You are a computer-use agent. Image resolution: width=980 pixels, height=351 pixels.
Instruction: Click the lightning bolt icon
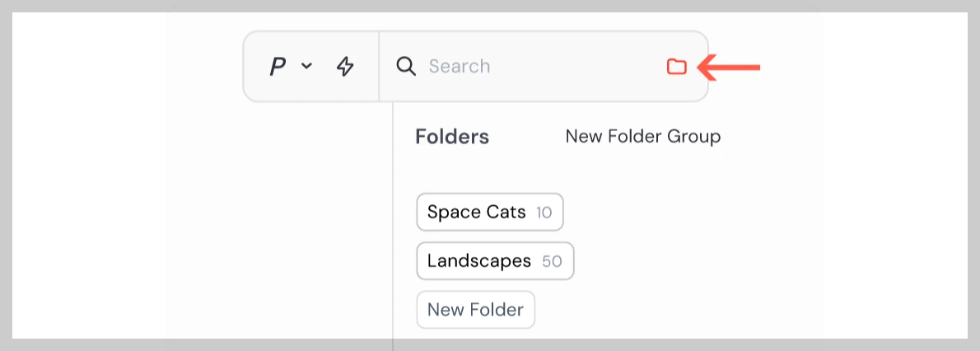click(345, 67)
